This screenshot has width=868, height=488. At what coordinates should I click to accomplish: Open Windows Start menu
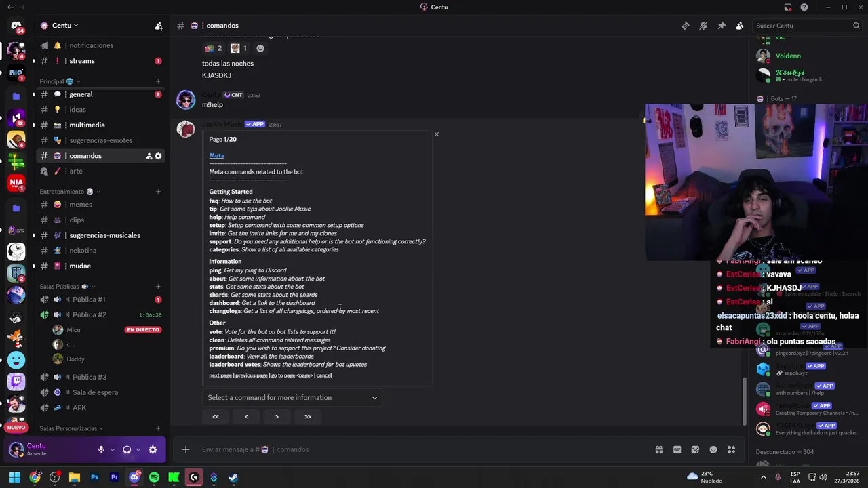tap(14, 477)
